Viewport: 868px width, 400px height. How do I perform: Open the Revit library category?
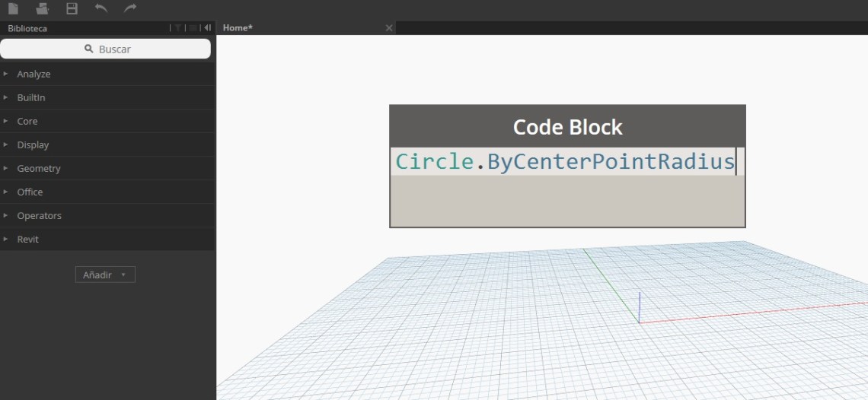point(27,240)
